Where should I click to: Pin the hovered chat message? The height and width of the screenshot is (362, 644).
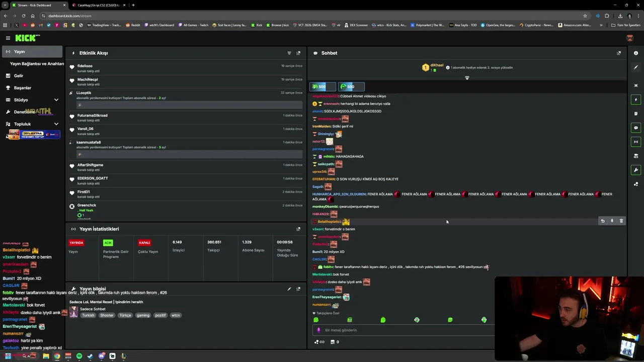[x=612, y=221]
